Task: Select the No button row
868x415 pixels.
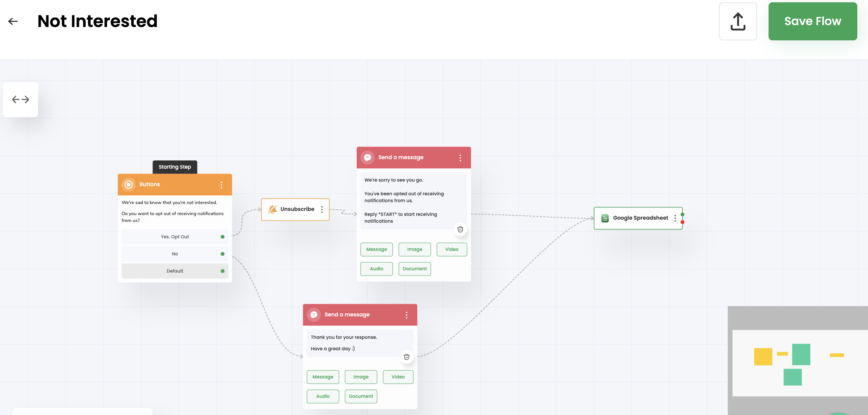Action: tap(175, 254)
